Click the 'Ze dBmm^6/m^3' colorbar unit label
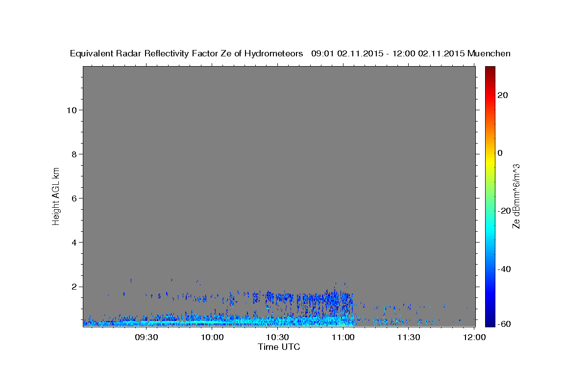This screenshot has height=392, width=588. (x=516, y=196)
